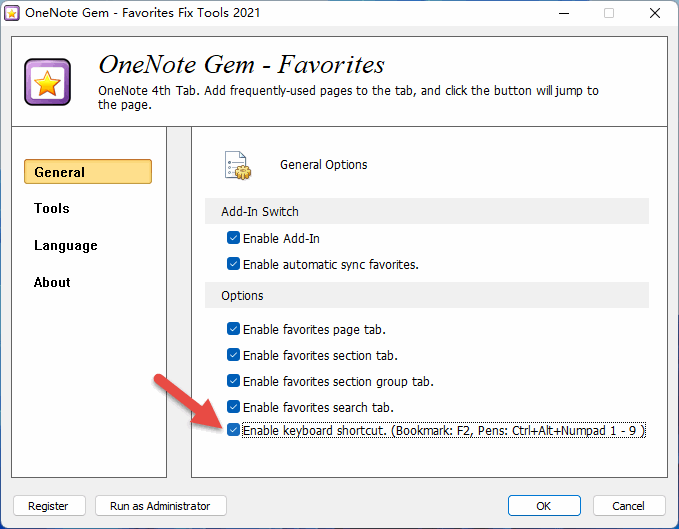Close the Favorites Fix Tools window
The height and width of the screenshot is (529, 679).
pos(655,13)
